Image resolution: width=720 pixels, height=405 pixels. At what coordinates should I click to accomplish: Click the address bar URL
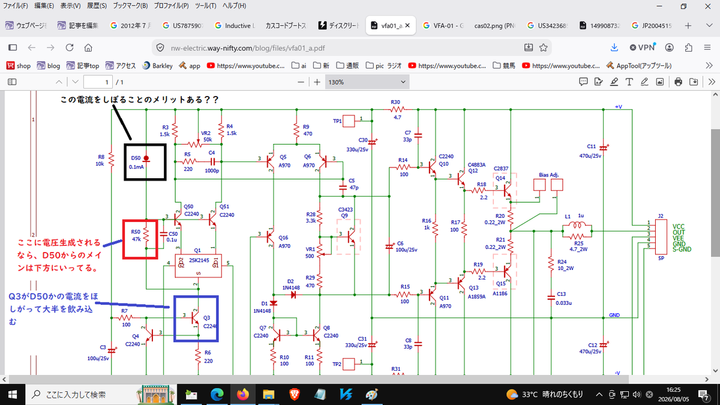[x=248, y=48]
